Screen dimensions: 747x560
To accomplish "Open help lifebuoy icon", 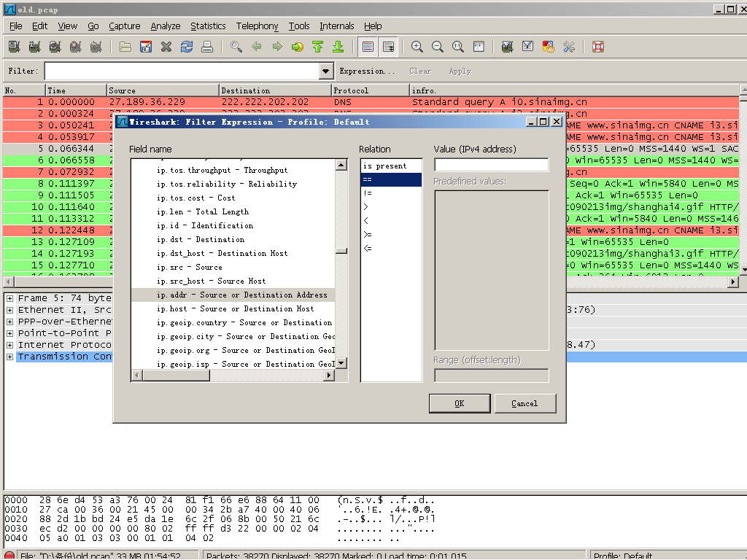I will click(x=598, y=47).
